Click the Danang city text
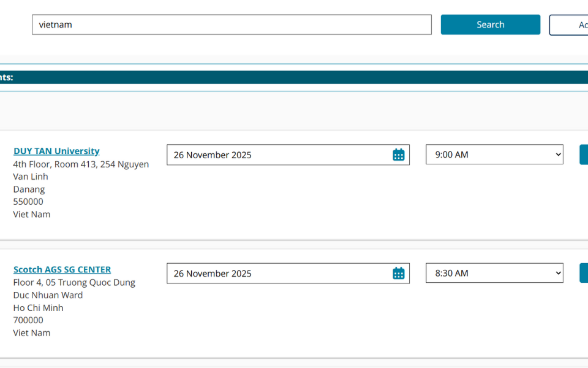The width and height of the screenshot is (588, 368). (x=29, y=190)
